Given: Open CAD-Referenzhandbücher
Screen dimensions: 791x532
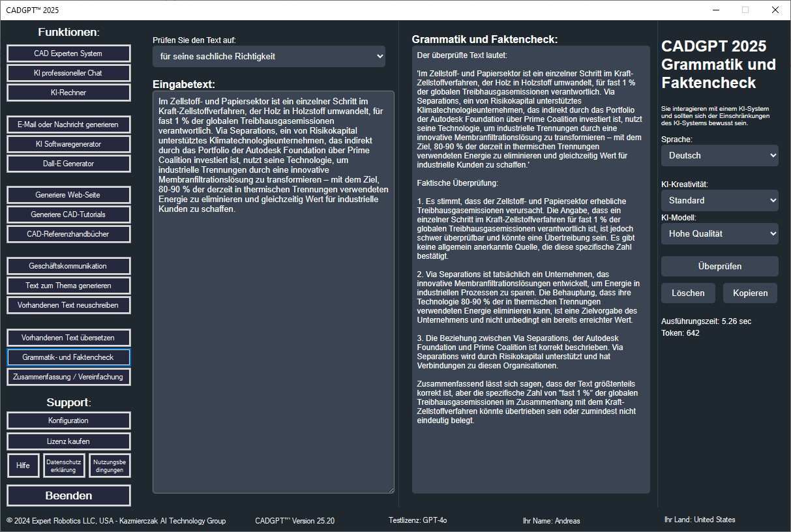Looking at the screenshot, I should pyautogui.click(x=68, y=234).
